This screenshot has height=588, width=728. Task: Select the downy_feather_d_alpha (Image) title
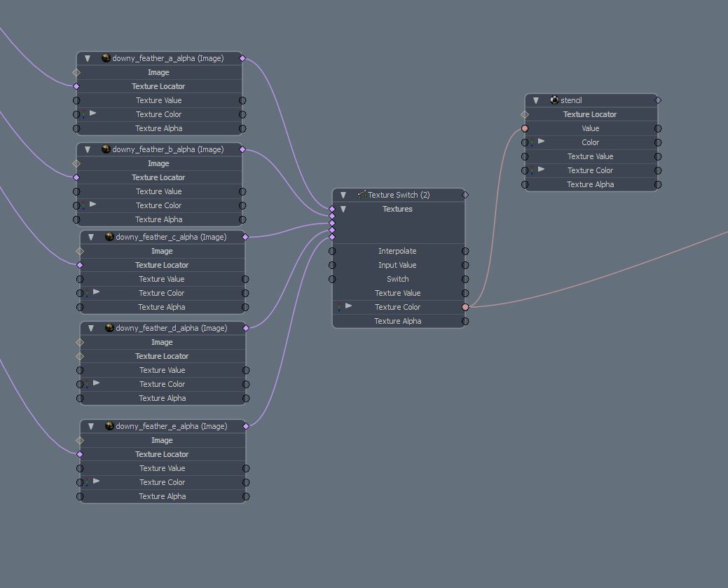(x=172, y=328)
